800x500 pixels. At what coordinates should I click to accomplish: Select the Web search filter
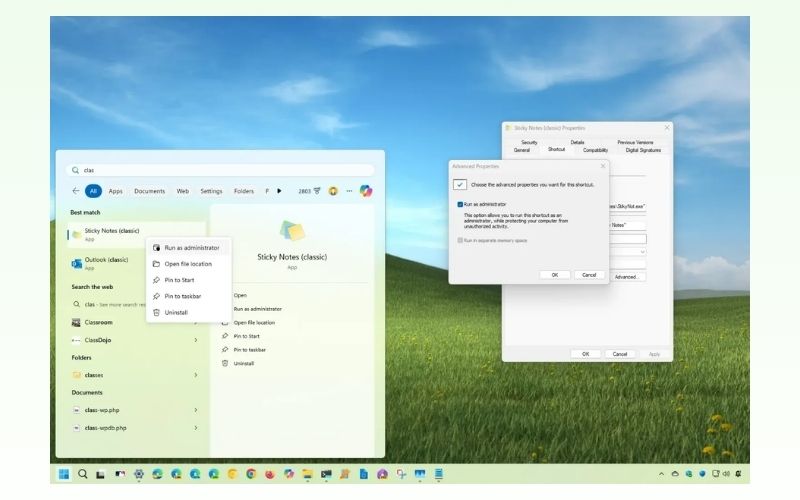[183, 191]
